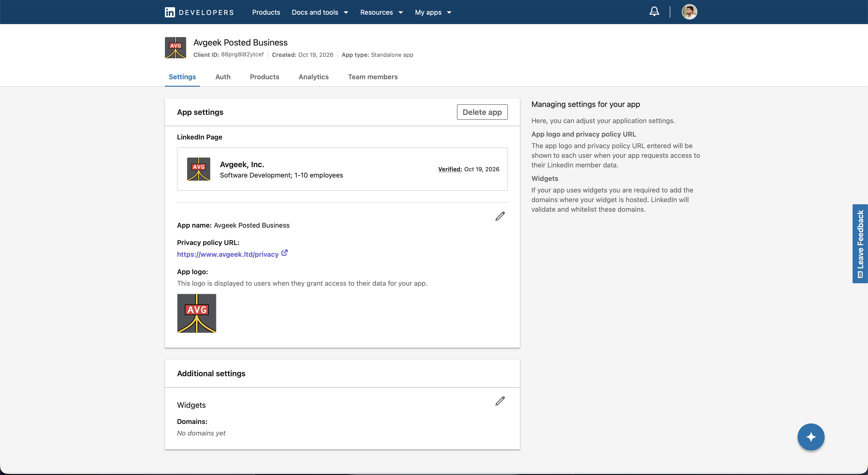Click the 'App type: Standalone app' text

pos(377,54)
